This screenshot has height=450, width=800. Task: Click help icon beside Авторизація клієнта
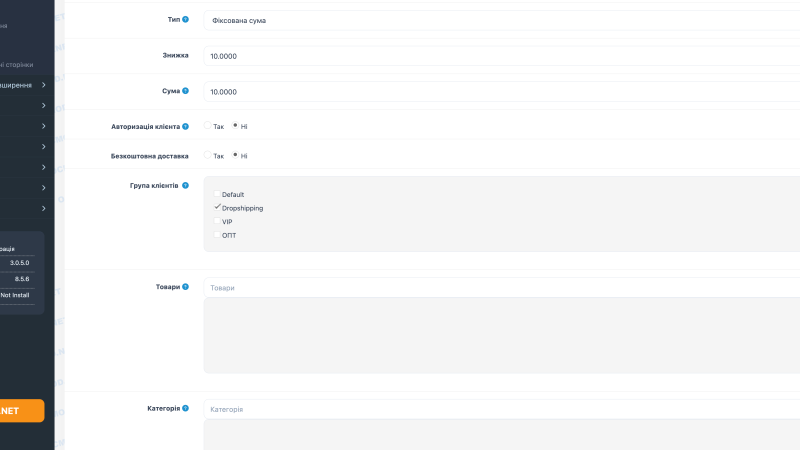[185, 127]
